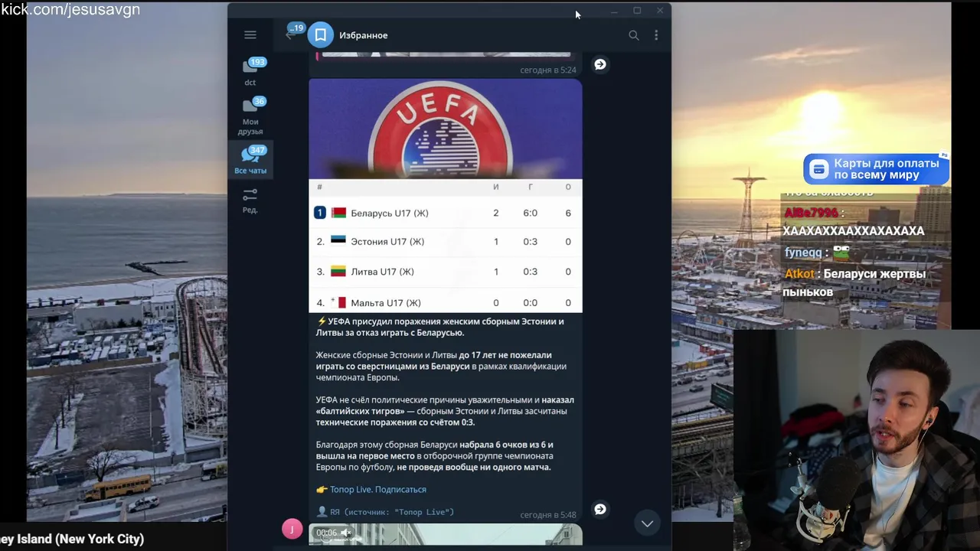Maximize the Telegram window
Screen dimensions: 980x551
tap(637, 11)
